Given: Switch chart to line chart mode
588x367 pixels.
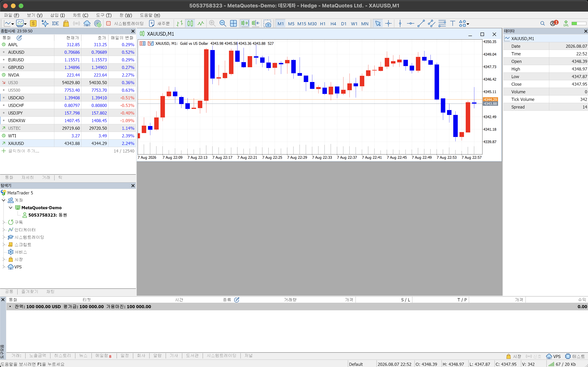Looking at the screenshot, I should [x=201, y=24].
